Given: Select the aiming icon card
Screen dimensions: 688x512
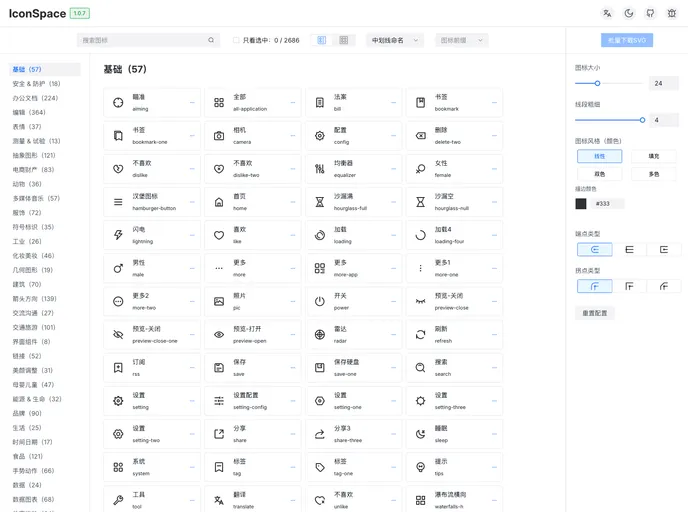Looking at the screenshot, I should (152, 102).
